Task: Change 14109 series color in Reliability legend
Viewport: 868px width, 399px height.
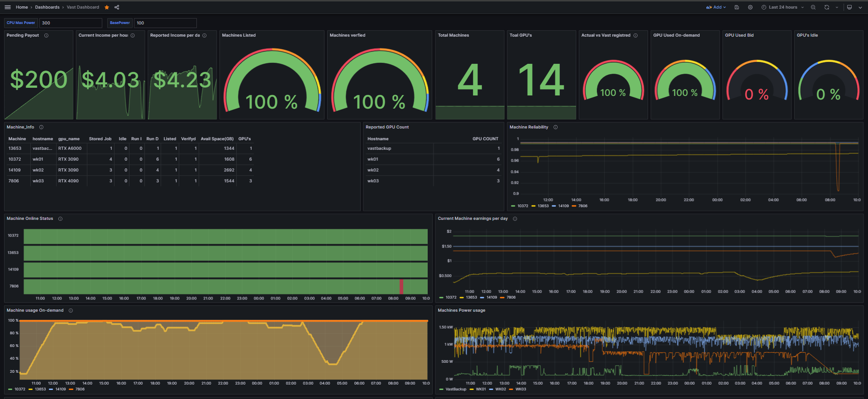Action: coord(554,206)
